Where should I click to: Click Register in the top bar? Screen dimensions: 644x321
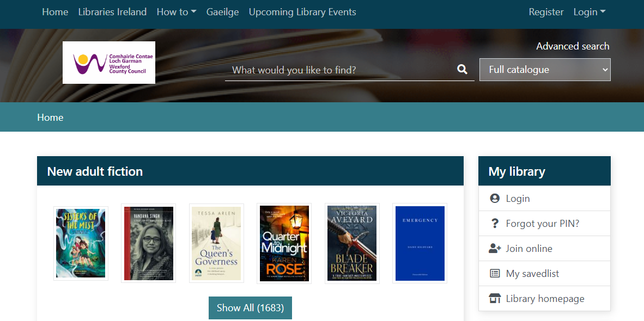pyautogui.click(x=546, y=13)
